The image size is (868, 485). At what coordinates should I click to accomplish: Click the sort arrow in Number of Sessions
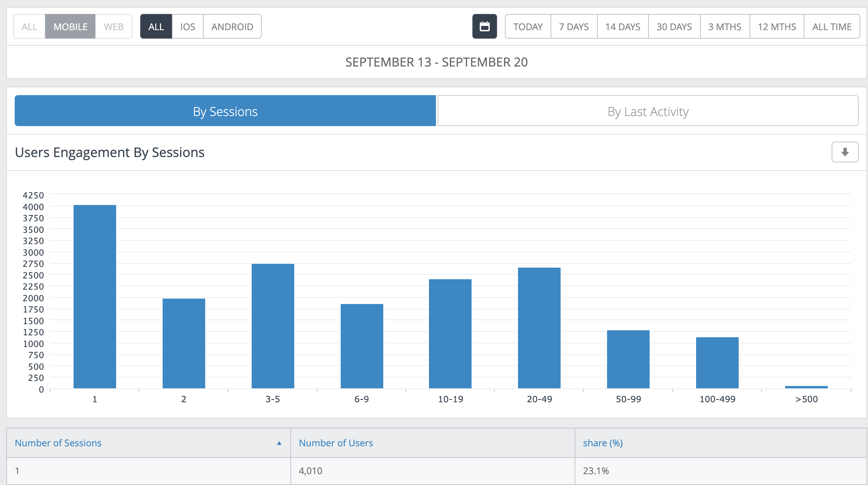pyautogui.click(x=279, y=443)
